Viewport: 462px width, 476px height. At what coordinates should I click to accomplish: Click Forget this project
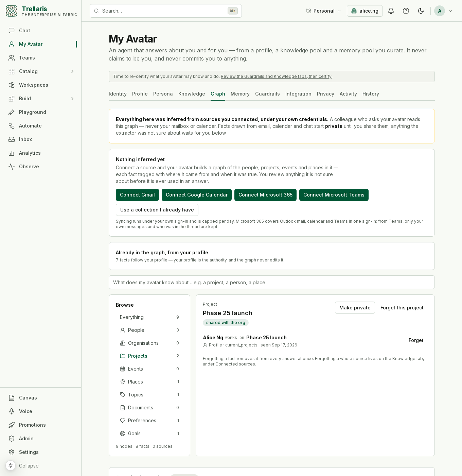(x=402, y=308)
